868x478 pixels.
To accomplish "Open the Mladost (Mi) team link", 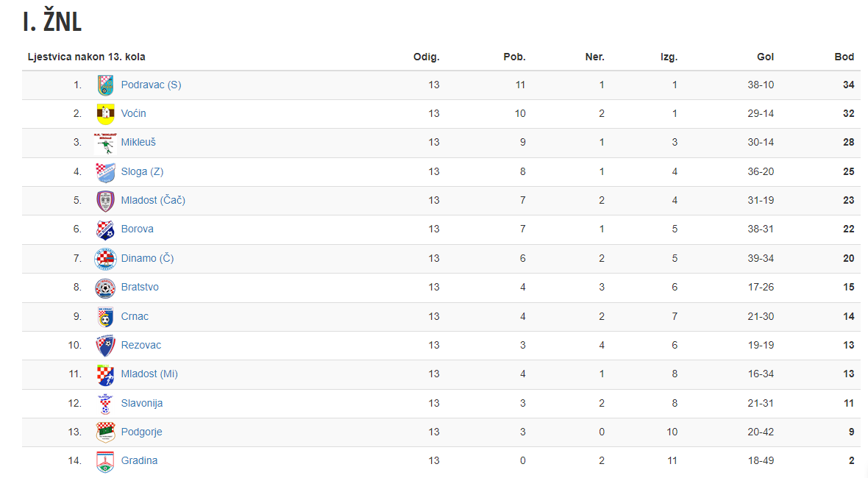I will [149, 374].
